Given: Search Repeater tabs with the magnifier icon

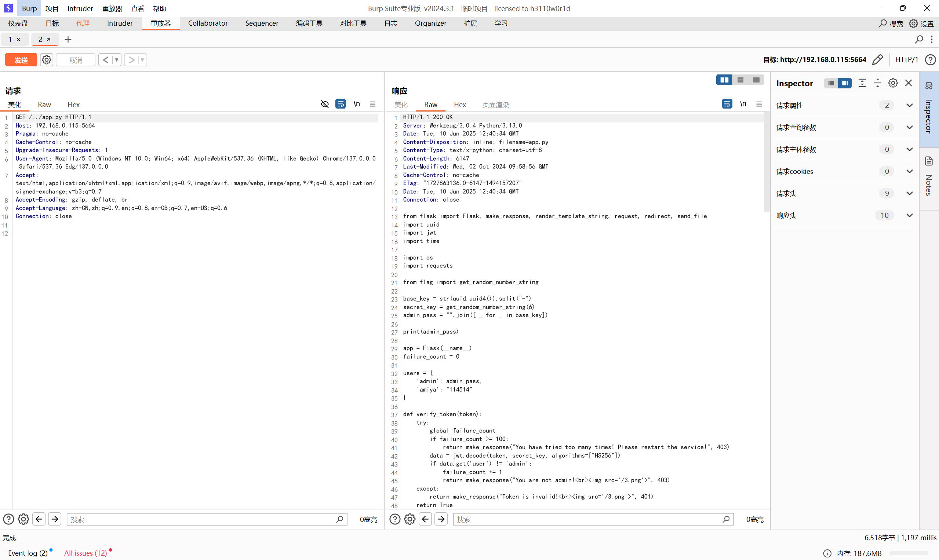Looking at the screenshot, I should (x=918, y=39).
